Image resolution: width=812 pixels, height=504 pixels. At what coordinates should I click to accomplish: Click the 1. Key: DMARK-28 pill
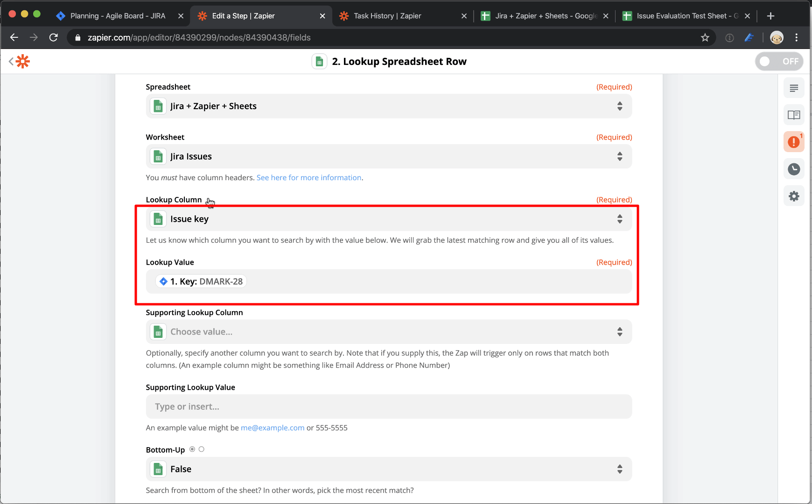201,281
